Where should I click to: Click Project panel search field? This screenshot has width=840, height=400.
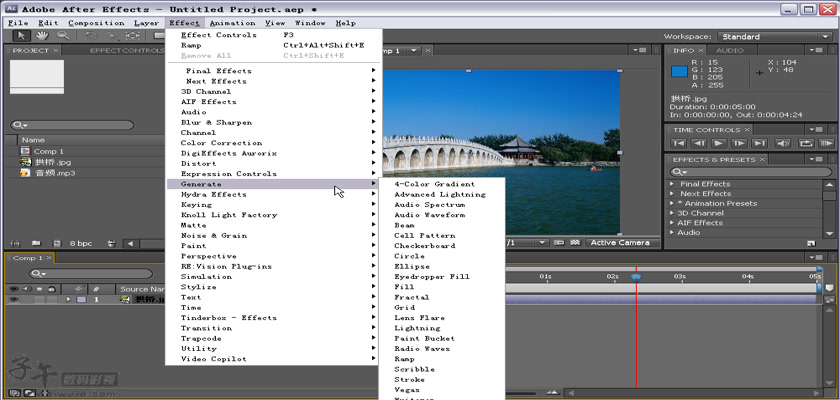pyautogui.click(x=72, y=125)
